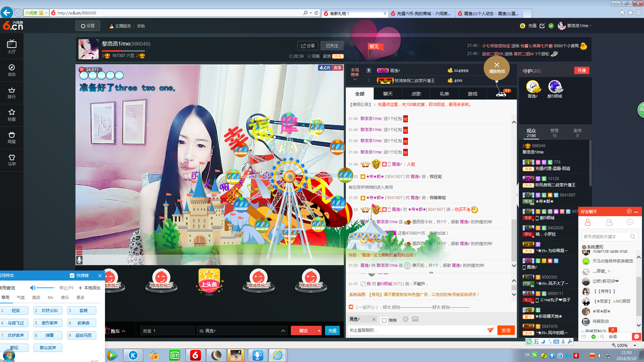Open the arrow dropdown beside 赠送 button
This screenshot has height=362, width=644.
[x=319, y=330]
